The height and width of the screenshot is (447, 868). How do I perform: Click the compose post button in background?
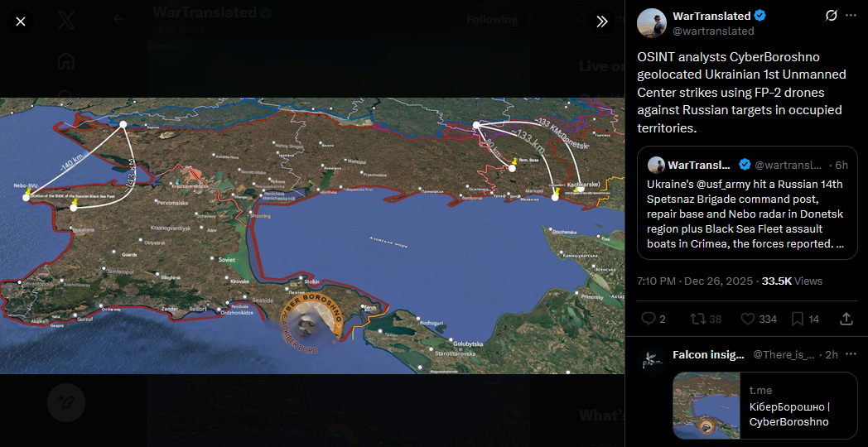[66, 403]
